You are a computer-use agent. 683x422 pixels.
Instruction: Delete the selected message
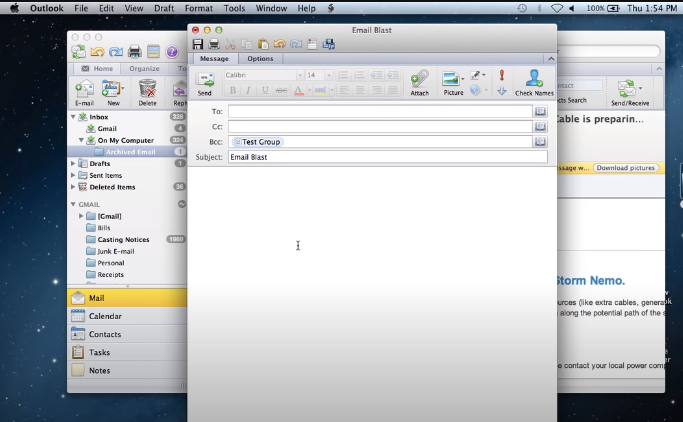147,92
